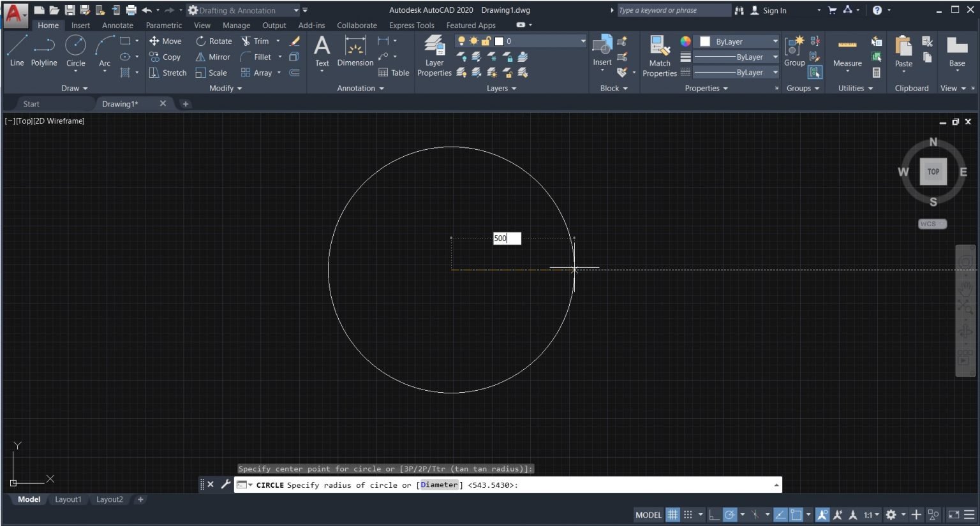Open the layer selection dropdown

(582, 41)
